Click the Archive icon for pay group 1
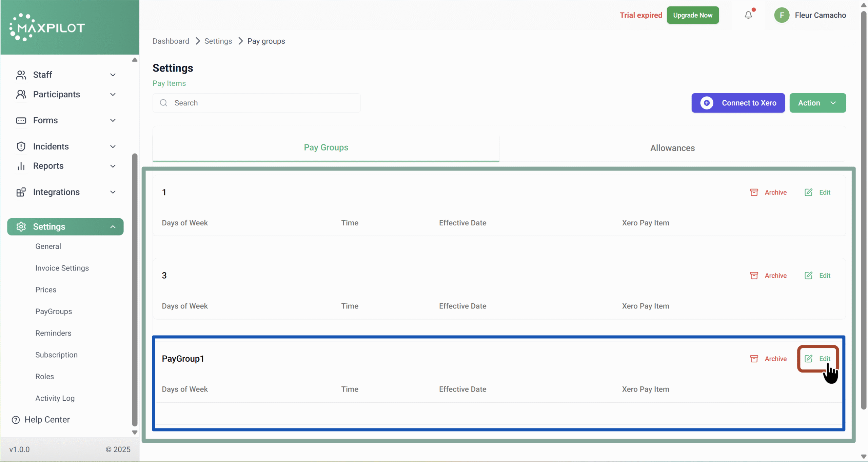The image size is (868, 462). (x=754, y=193)
